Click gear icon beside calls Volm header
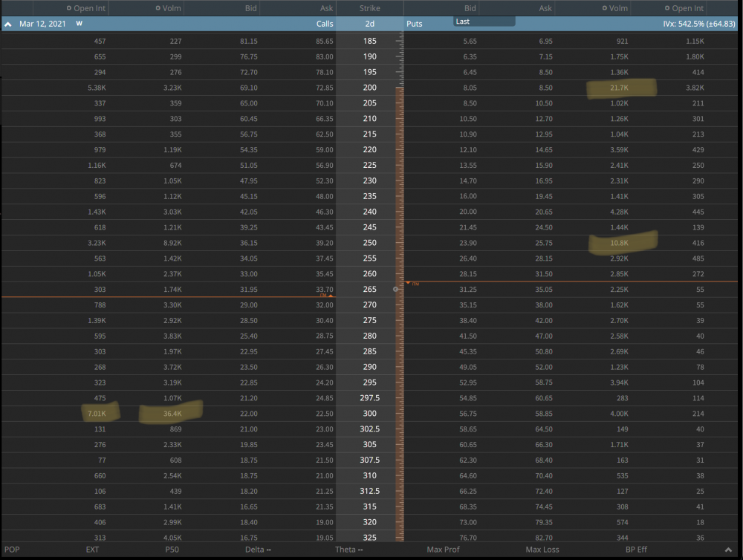The width and height of the screenshot is (743, 560). (158, 8)
